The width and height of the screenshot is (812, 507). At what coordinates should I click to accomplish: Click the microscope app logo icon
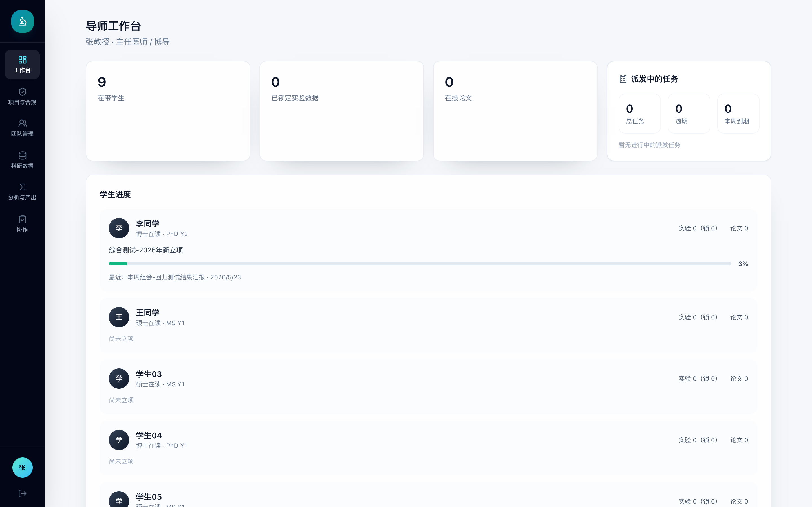click(23, 21)
